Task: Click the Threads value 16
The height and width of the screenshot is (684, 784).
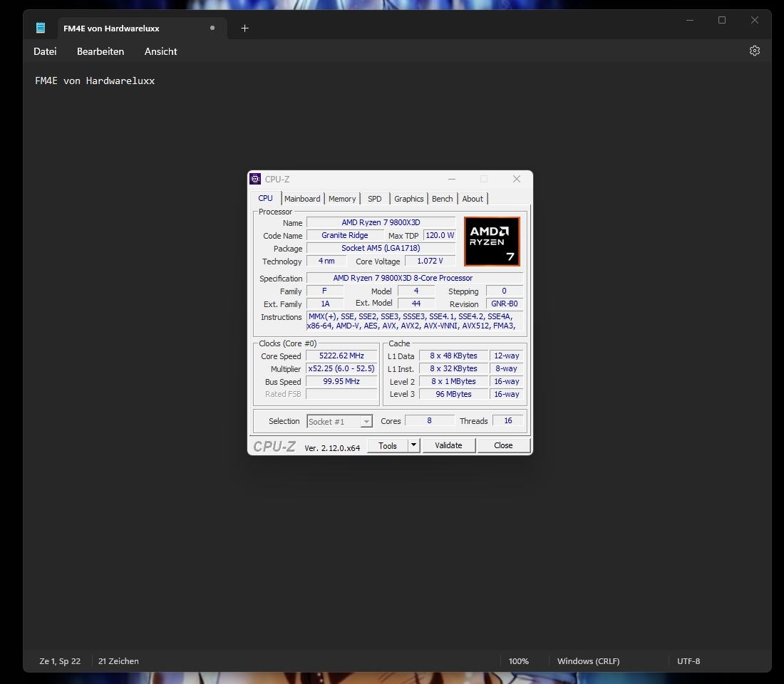Action: [508, 420]
